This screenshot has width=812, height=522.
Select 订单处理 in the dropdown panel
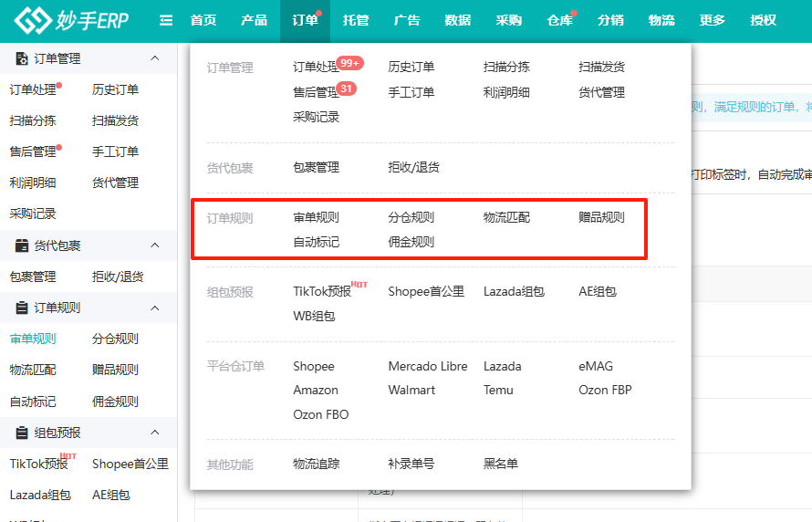point(316,67)
